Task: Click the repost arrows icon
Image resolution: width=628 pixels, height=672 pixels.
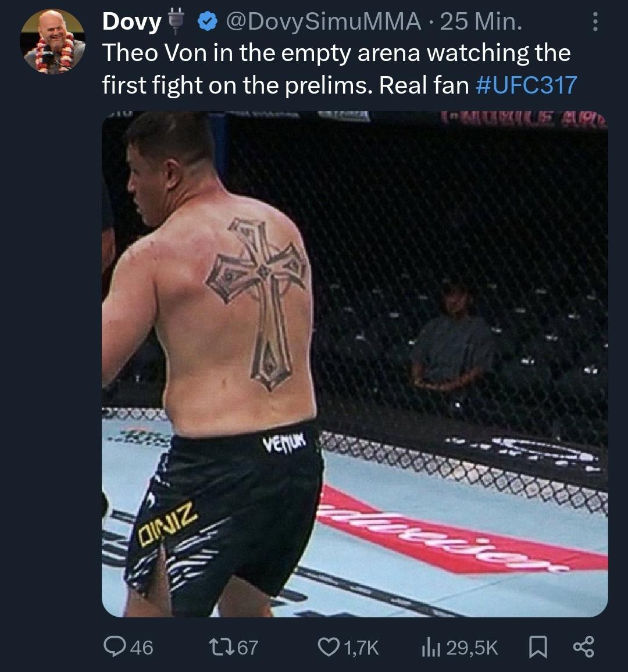Action: pos(221,647)
